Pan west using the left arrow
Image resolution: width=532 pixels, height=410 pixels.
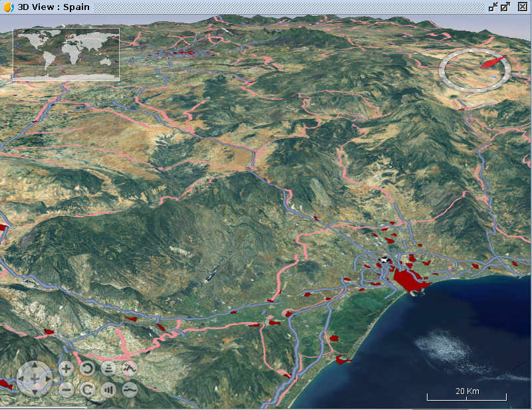(22, 379)
